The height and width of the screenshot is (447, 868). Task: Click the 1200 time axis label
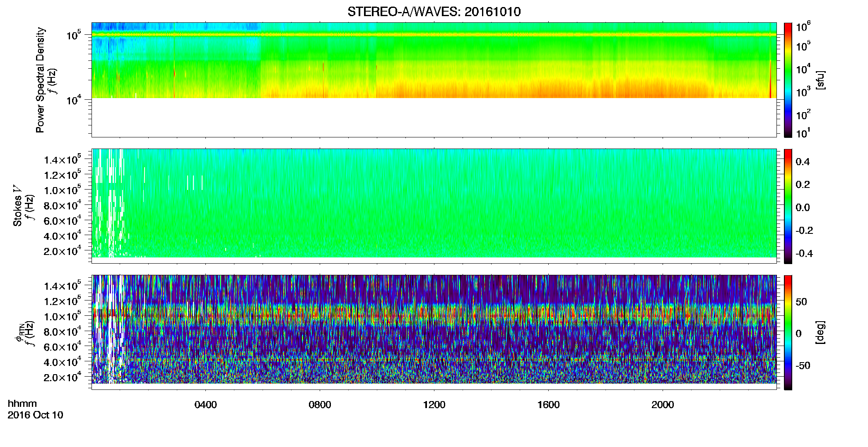click(434, 405)
